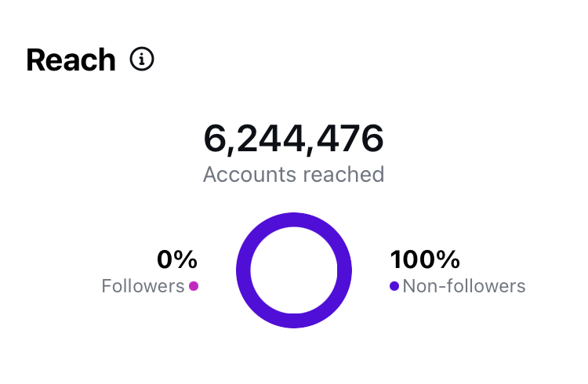This screenshot has height=384, width=588.
Task: Click the pink Followers legend dot
Action: [194, 286]
